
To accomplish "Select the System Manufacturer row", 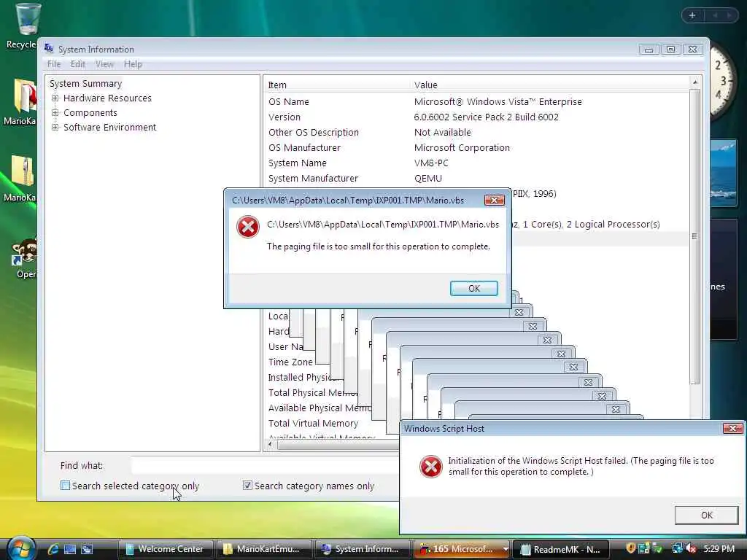I will (x=476, y=178).
